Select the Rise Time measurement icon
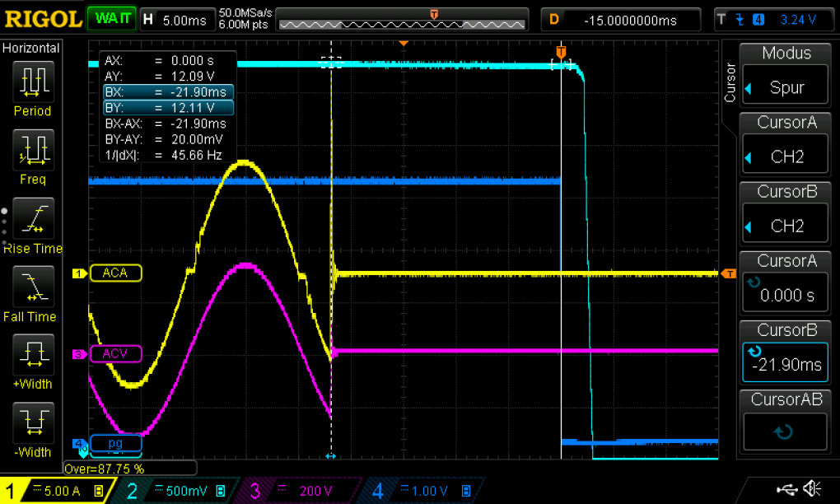 tap(33, 218)
